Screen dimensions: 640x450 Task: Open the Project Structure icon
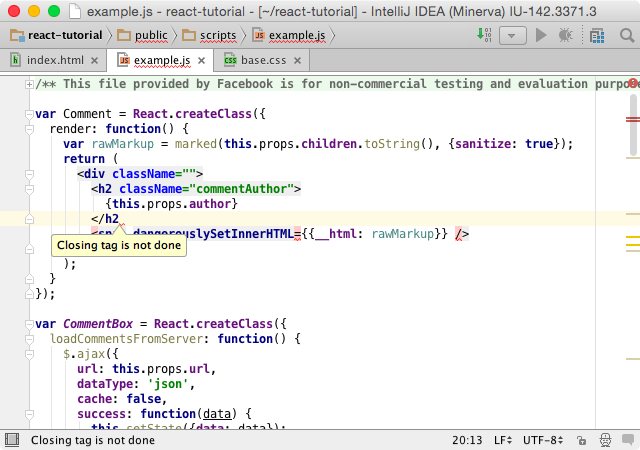(597, 36)
